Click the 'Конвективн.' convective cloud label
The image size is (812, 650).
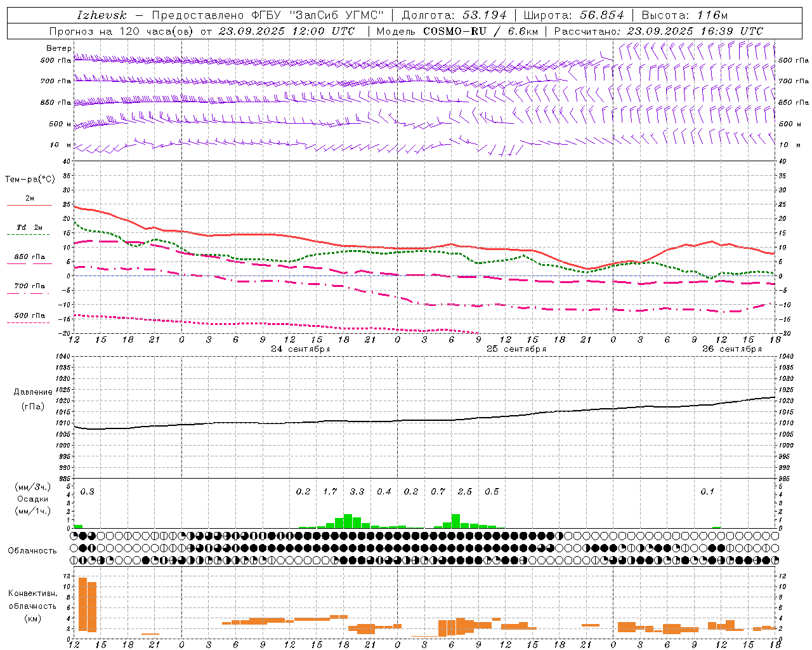[x=32, y=594]
